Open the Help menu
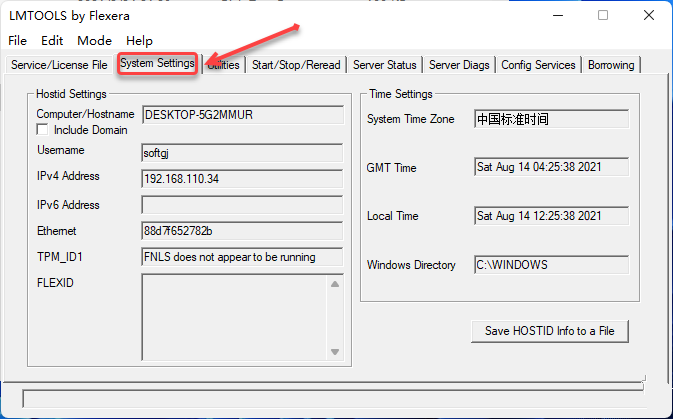The image size is (673, 419). coord(139,41)
